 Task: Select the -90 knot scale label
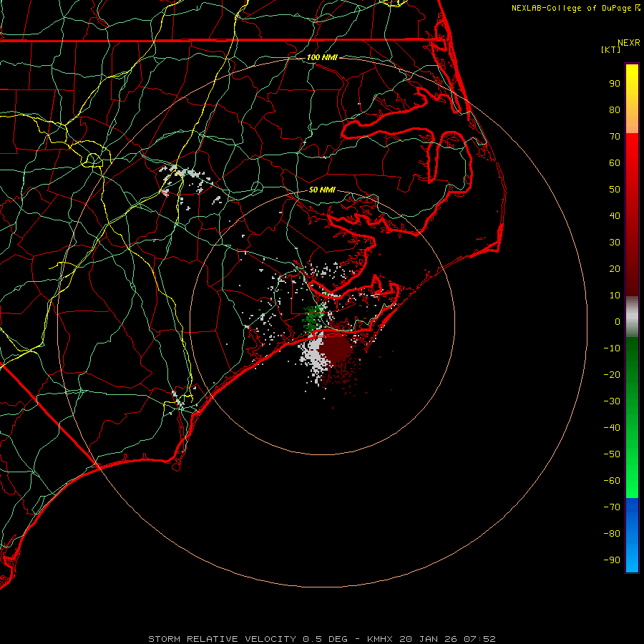pos(612,560)
